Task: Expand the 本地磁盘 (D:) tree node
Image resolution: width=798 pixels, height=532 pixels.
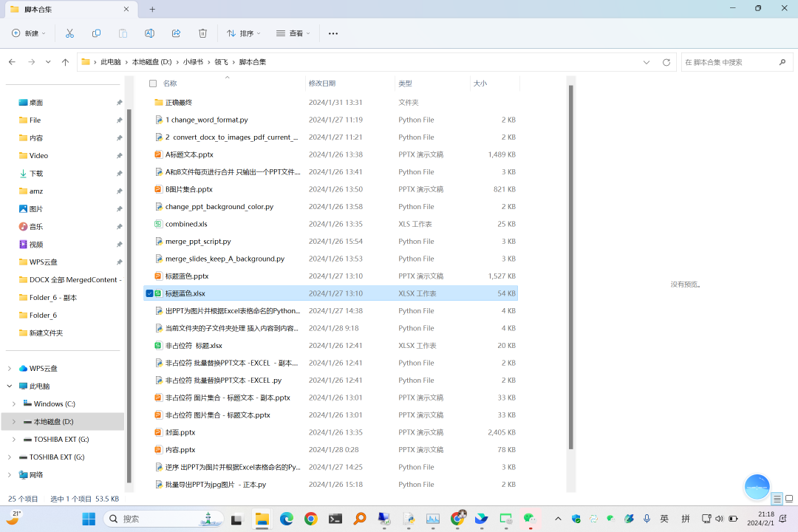Action: (14, 421)
